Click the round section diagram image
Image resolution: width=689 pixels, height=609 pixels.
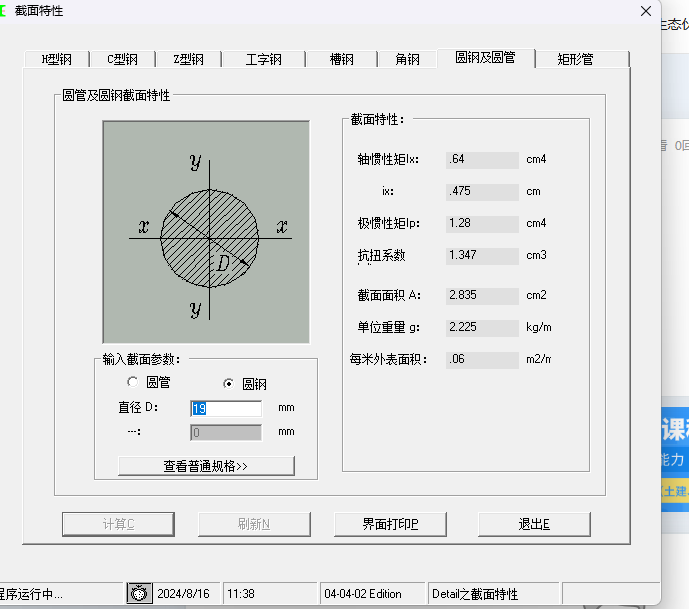[206, 232]
